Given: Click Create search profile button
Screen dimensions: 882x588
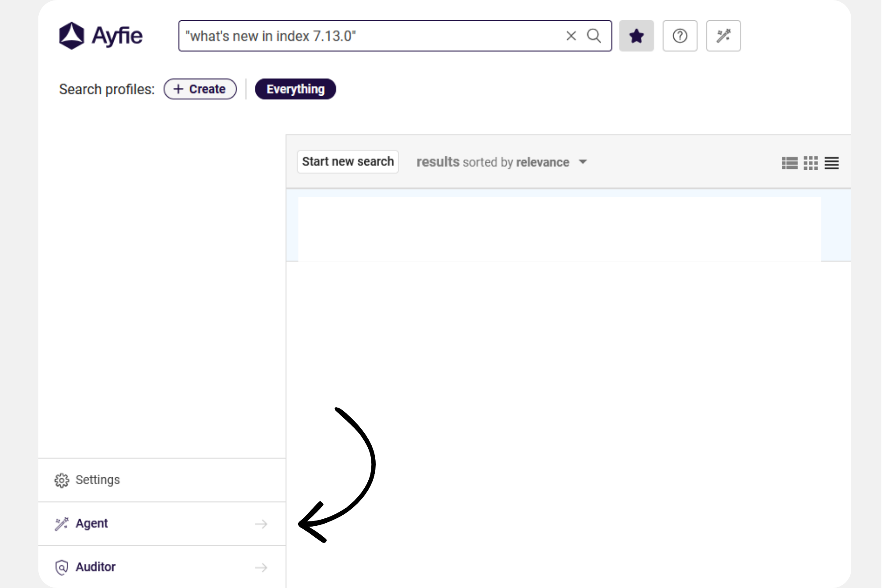Looking at the screenshot, I should (200, 89).
